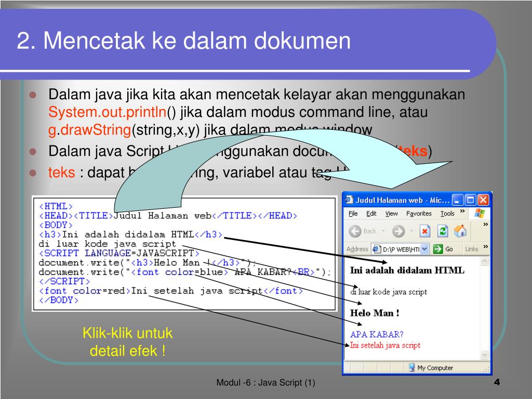Open the Forward button history dropdown arrow

pos(411,231)
